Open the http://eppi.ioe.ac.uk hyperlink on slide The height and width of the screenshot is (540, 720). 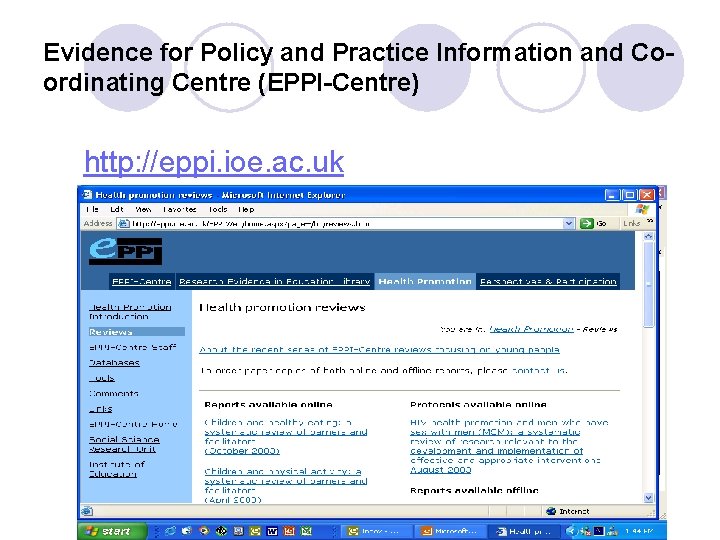(214, 162)
